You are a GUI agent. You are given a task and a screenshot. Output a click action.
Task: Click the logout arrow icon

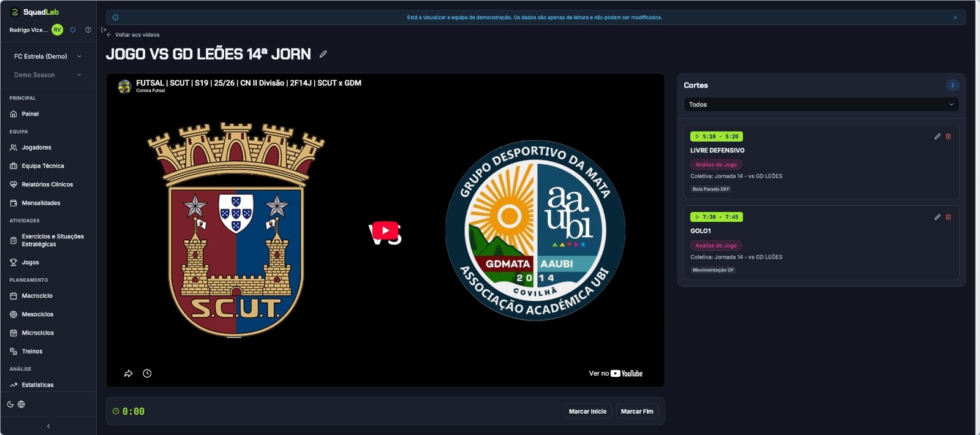tap(104, 29)
